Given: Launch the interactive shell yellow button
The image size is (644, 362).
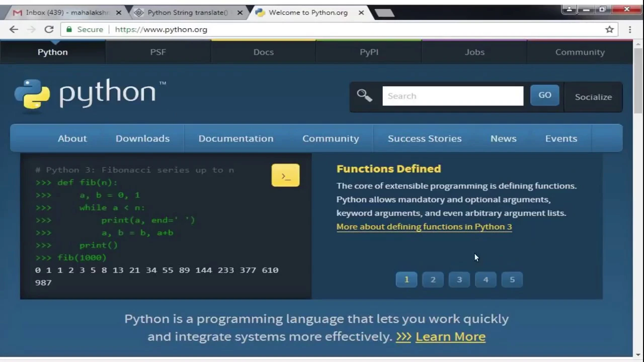Looking at the screenshot, I should pos(285,175).
